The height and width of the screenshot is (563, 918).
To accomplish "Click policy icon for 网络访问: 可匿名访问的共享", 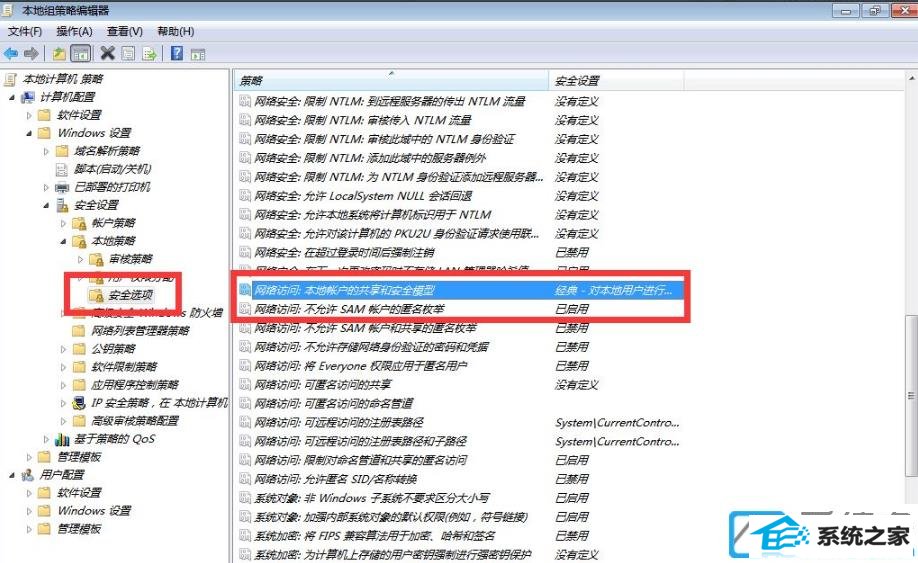I will click(x=245, y=385).
